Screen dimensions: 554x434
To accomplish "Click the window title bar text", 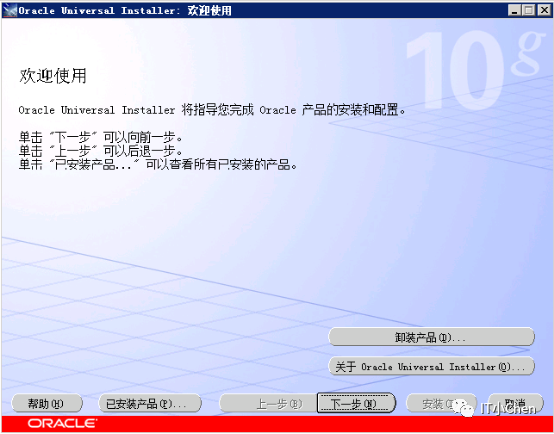I will [x=125, y=11].
